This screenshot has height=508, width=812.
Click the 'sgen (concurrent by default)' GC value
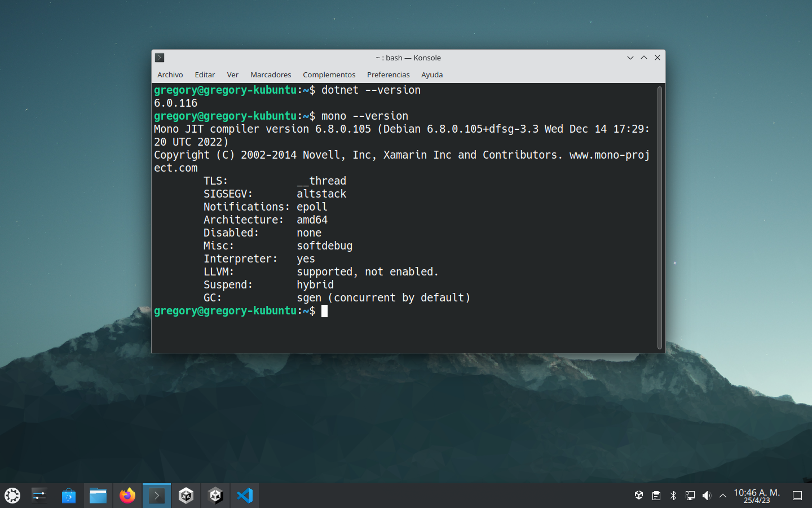click(383, 298)
